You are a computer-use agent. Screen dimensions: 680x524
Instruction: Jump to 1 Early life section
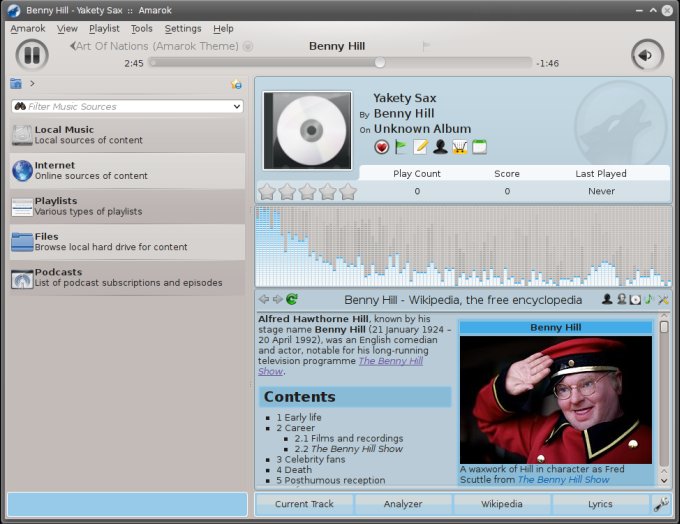click(299, 417)
